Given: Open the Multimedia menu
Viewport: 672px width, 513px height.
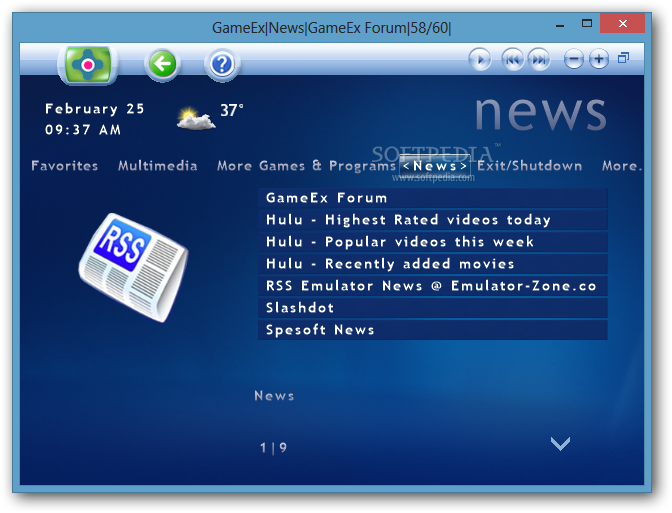Looking at the screenshot, I should pos(158,165).
